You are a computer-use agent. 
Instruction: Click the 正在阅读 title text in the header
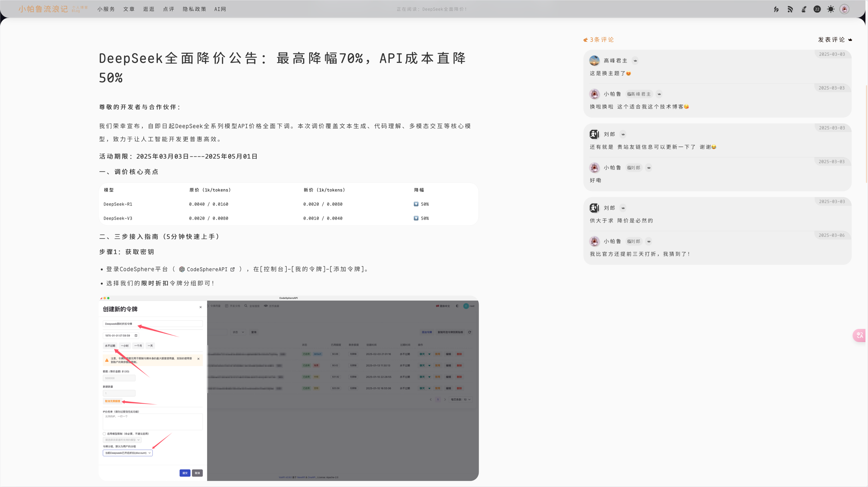(432, 9)
